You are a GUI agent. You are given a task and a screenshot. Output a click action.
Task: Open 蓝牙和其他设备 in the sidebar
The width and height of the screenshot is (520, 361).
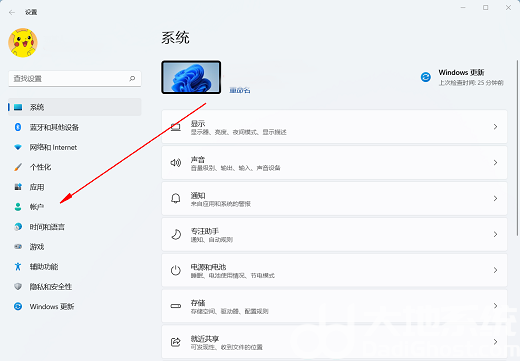click(75, 127)
